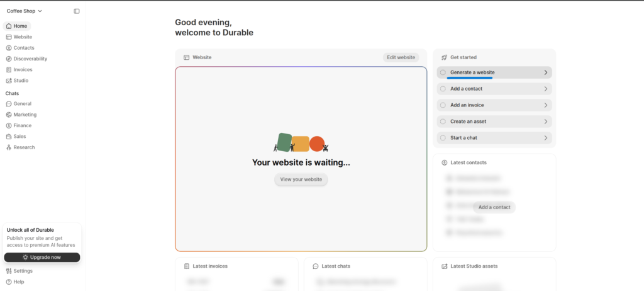Viewport: 644px width, 291px height.
Task: Click the Marketing globe icon
Action: coord(9,115)
